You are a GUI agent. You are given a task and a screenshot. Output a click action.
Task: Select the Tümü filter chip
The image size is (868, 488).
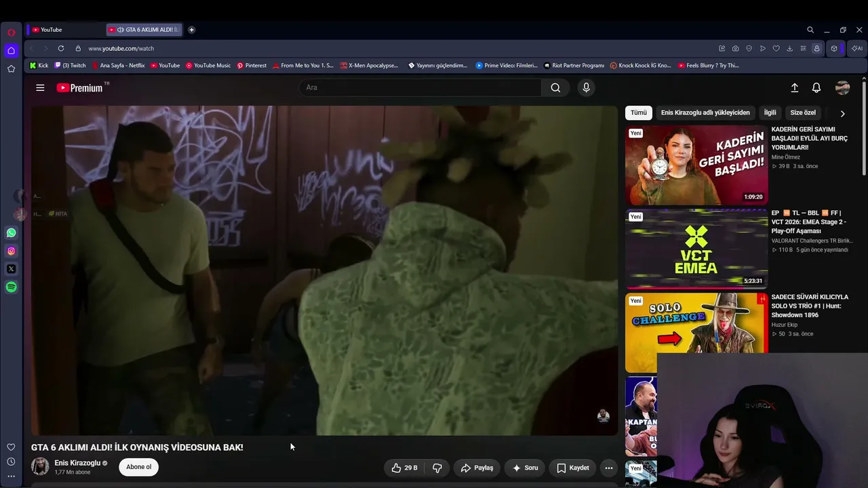pyautogui.click(x=639, y=113)
